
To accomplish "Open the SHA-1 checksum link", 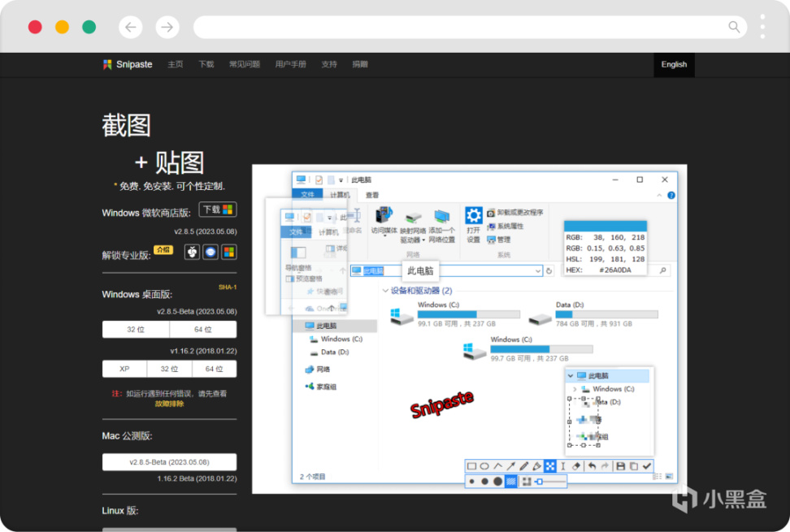I will 228,287.
